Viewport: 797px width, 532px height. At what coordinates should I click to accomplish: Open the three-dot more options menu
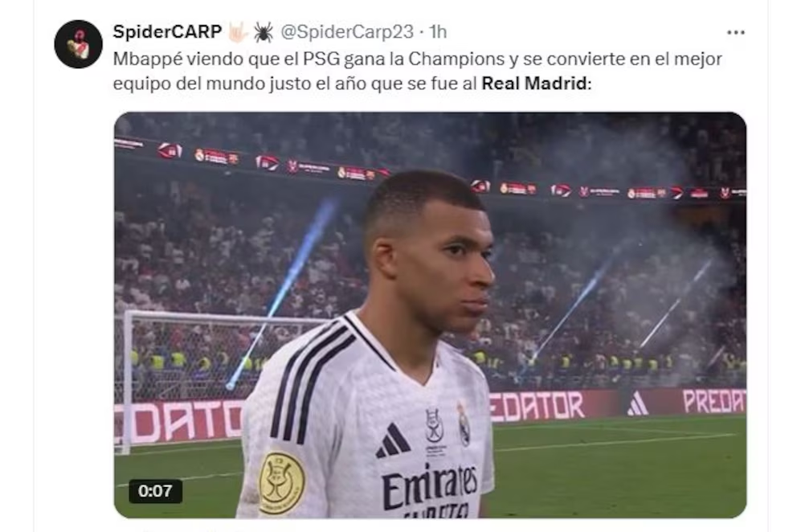[x=735, y=33]
